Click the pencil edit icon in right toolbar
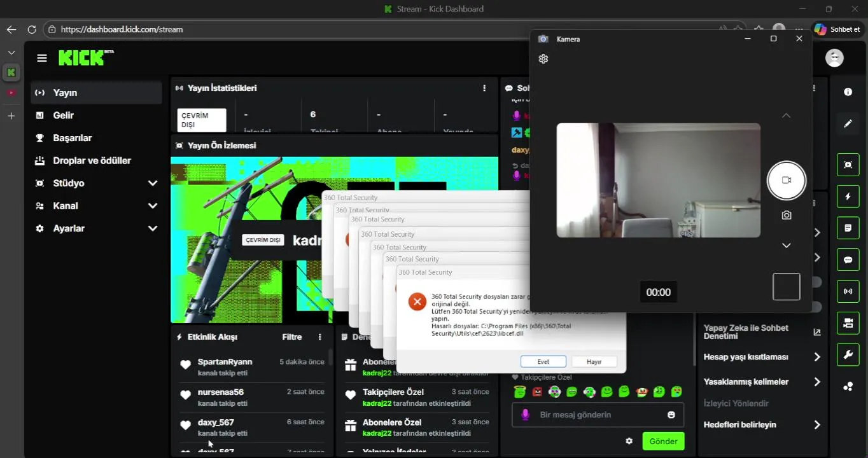 click(x=848, y=123)
